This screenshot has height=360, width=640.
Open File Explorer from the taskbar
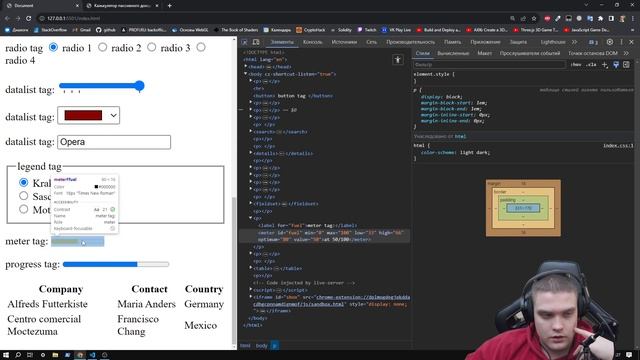tap(55, 355)
